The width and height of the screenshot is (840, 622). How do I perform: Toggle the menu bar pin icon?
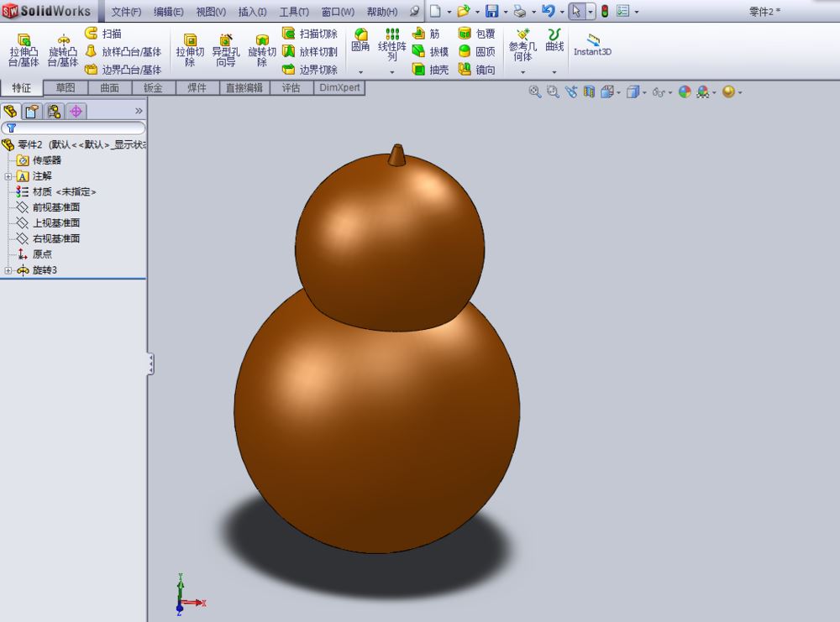pos(414,11)
